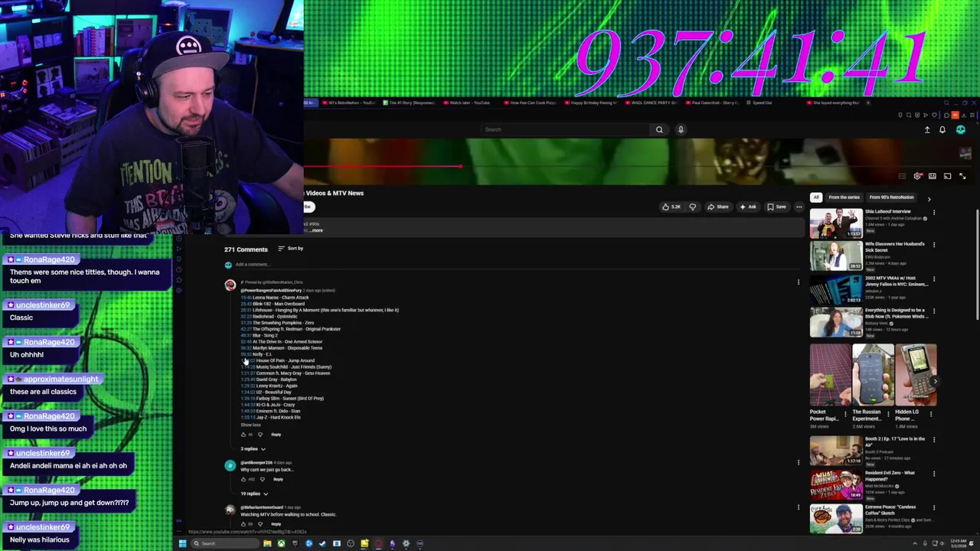980x551 pixels.
Task: Open the Windows Start menu
Action: pyautogui.click(x=182, y=543)
